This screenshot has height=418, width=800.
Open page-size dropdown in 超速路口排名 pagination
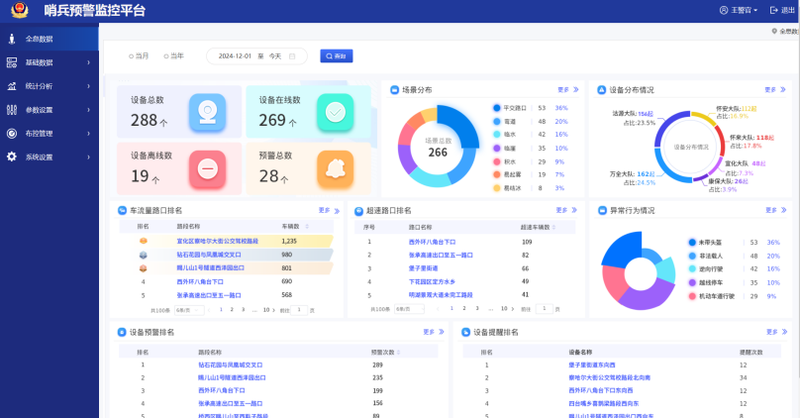click(x=410, y=309)
